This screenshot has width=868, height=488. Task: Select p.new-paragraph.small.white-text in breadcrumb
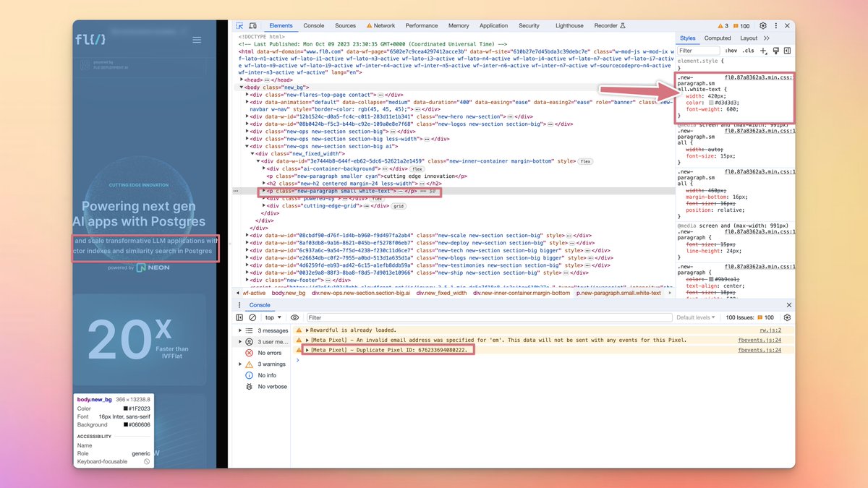point(618,293)
